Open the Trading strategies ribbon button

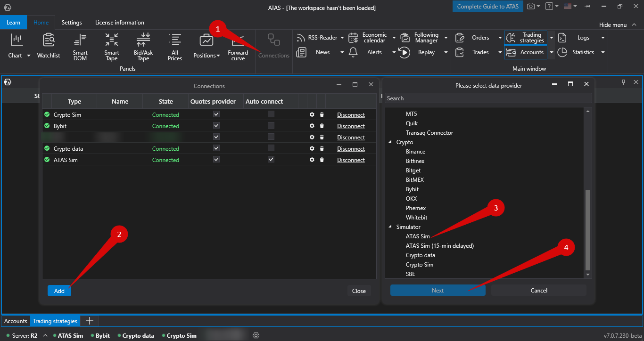[x=525, y=38]
